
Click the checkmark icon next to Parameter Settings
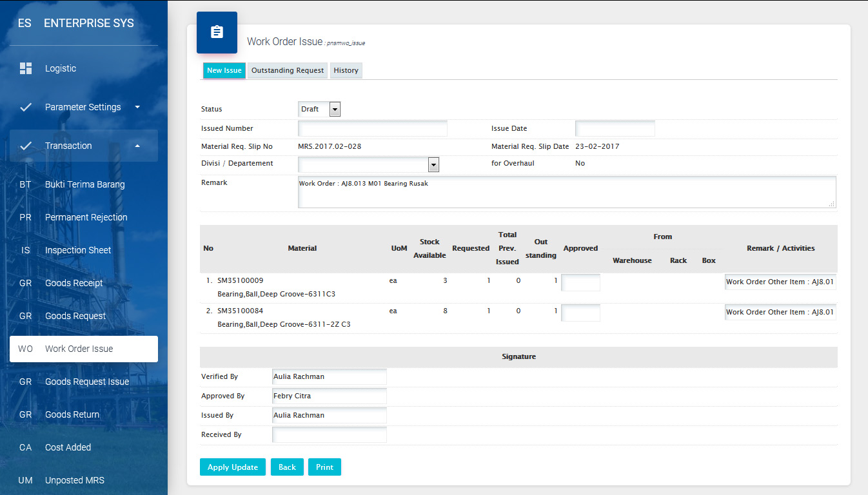tap(26, 107)
